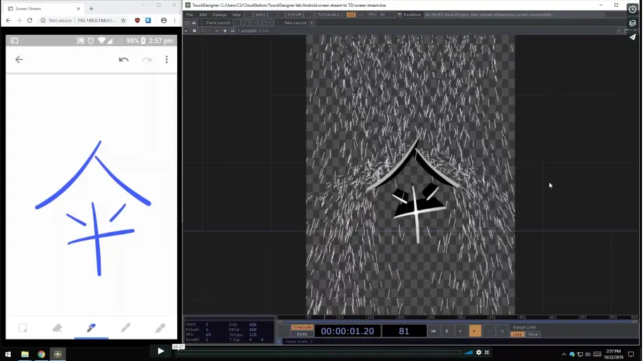Reload the Screen Stream browser page
The image size is (644, 361).
(30, 20)
